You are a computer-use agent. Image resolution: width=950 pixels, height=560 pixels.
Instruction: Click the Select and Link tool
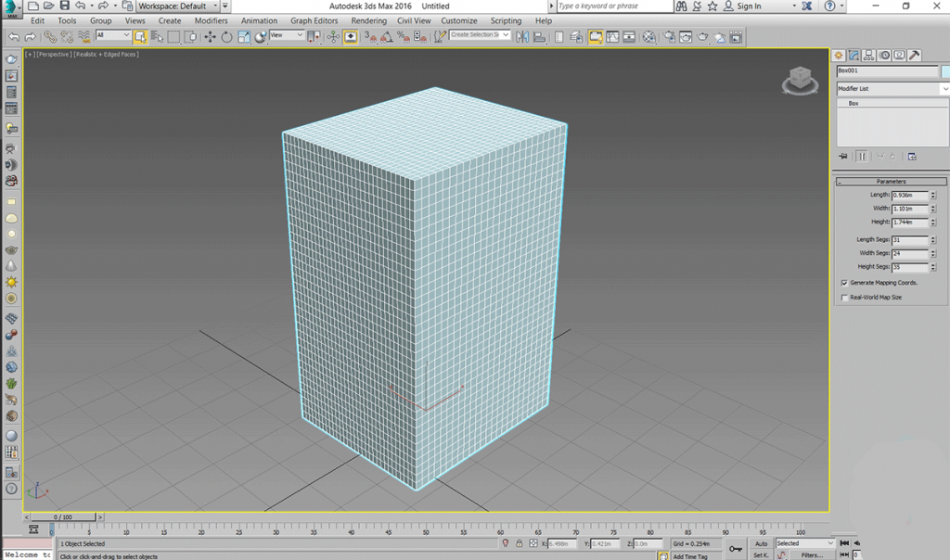click(x=50, y=37)
